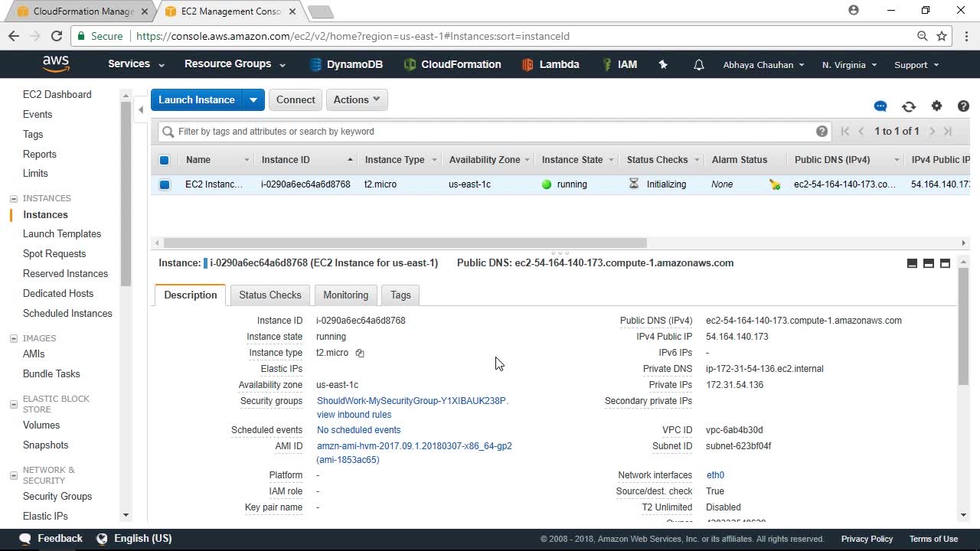Screen dimensions: 980x551
Task: Toggle the checkbox for instance i-0290a6ec64a6d8768
Action: tap(164, 184)
